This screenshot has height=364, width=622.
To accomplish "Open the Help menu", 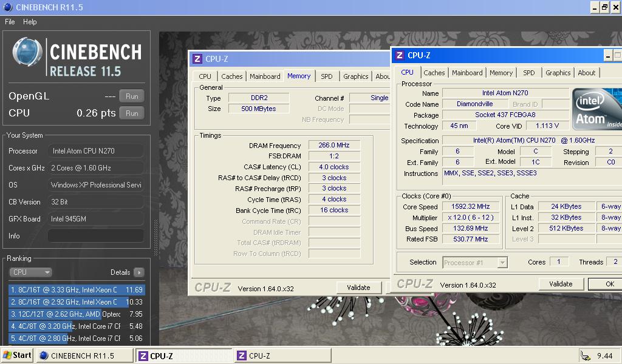I will pos(30,22).
